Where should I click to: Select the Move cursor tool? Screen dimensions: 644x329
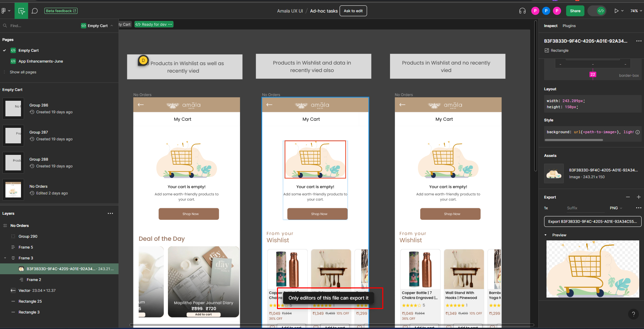(22, 11)
